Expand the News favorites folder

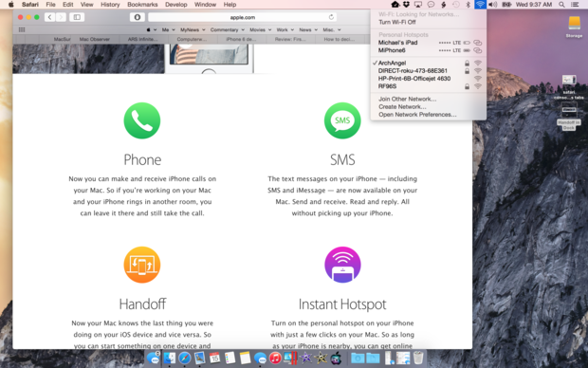[308, 29]
